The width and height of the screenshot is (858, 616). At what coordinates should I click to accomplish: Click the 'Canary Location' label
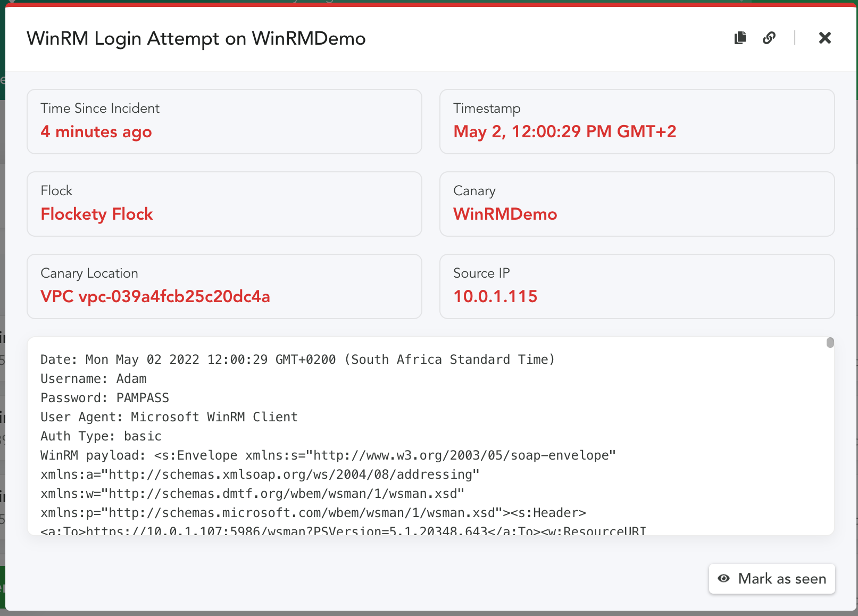coord(89,273)
